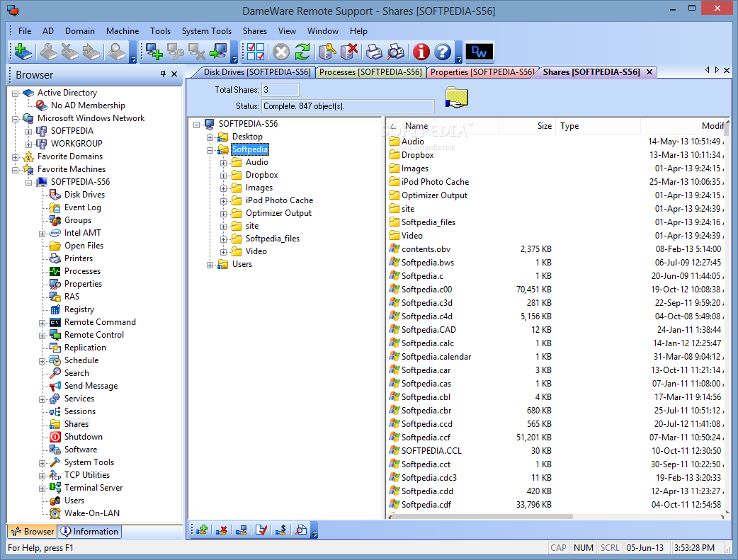
Task: Click the blue question mark help icon
Action: coord(443,52)
